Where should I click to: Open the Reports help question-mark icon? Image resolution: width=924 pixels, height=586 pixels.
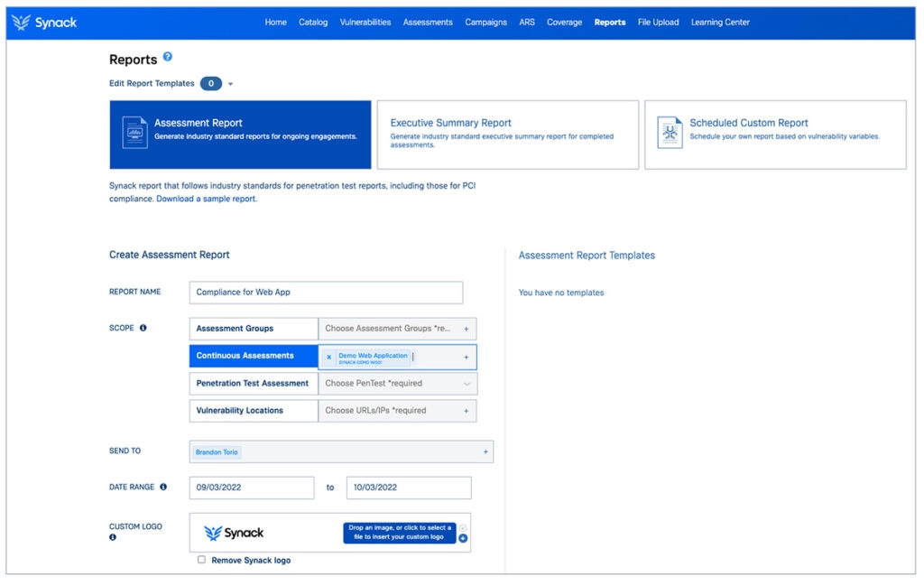[x=168, y=58]
